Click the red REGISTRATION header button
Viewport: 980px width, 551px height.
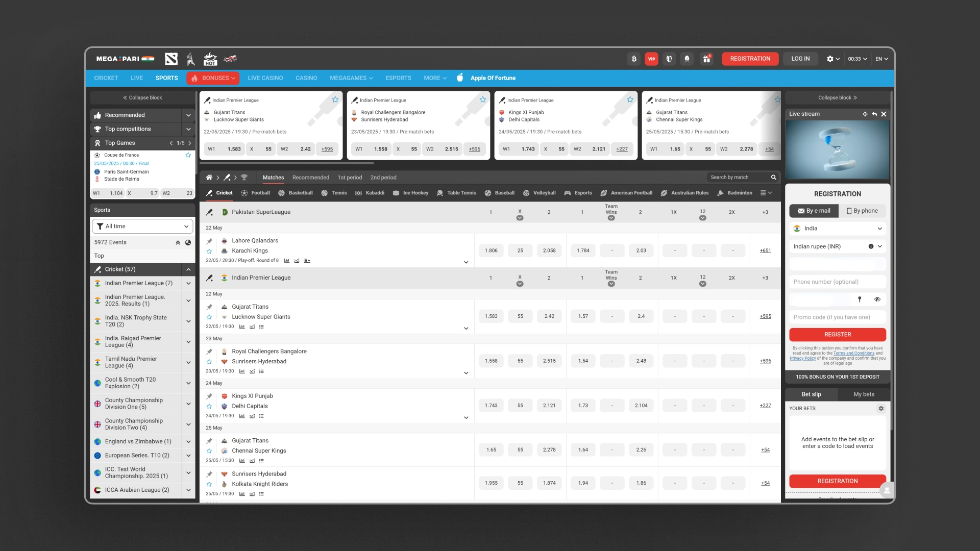click(750, 59)
